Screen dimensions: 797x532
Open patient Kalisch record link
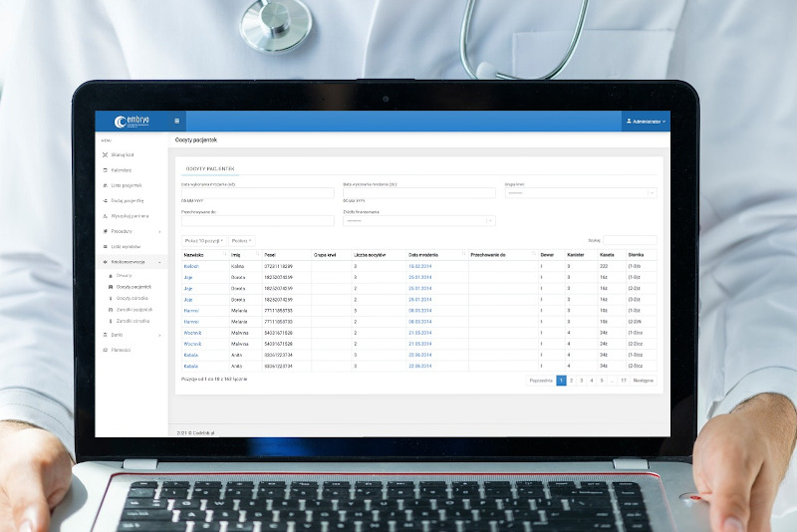[x=192, y=267]
